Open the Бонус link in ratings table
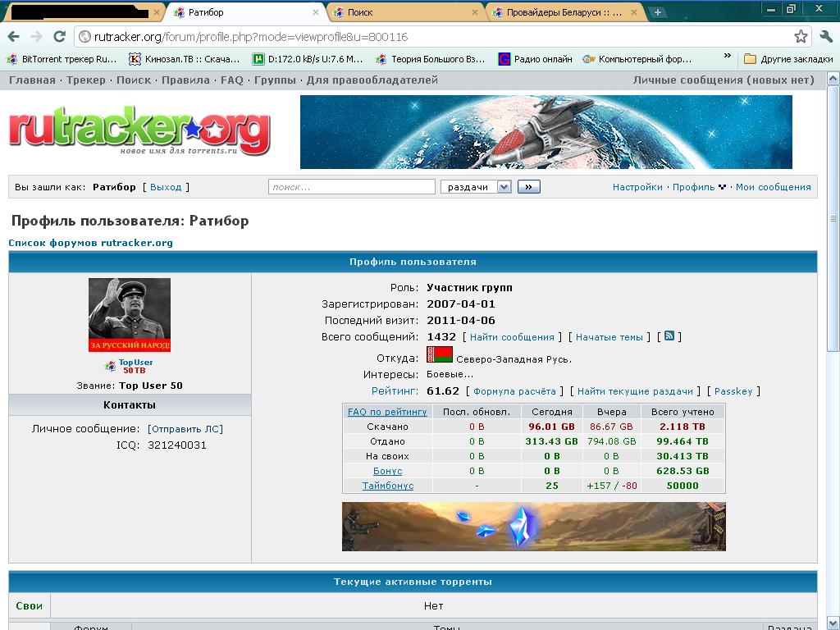 point(387,471)
